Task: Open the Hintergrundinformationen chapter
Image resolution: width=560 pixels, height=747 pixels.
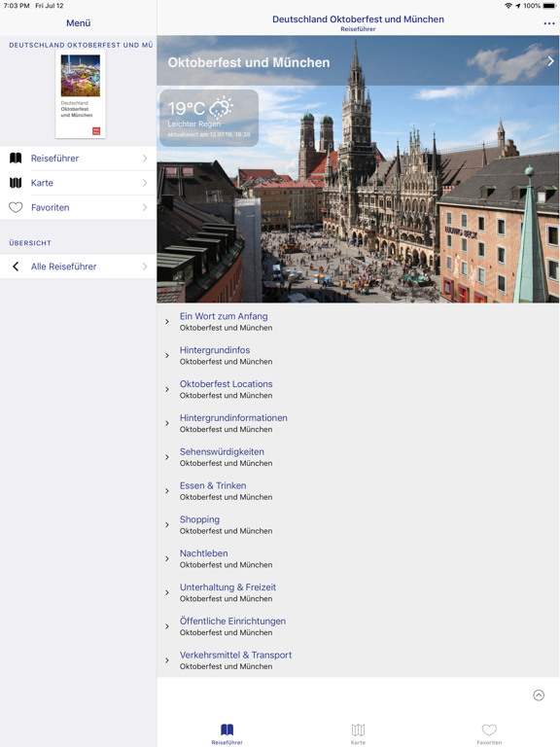Action: tap(358, 423)
